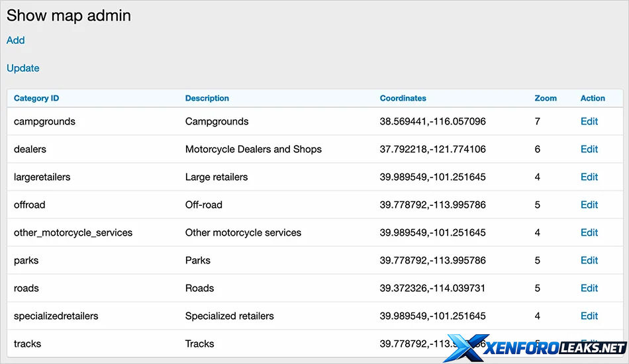Click the Zoom column header
The width and height of the screenshot is (629, 364).
pyautogui.click(x=546, y=98)
